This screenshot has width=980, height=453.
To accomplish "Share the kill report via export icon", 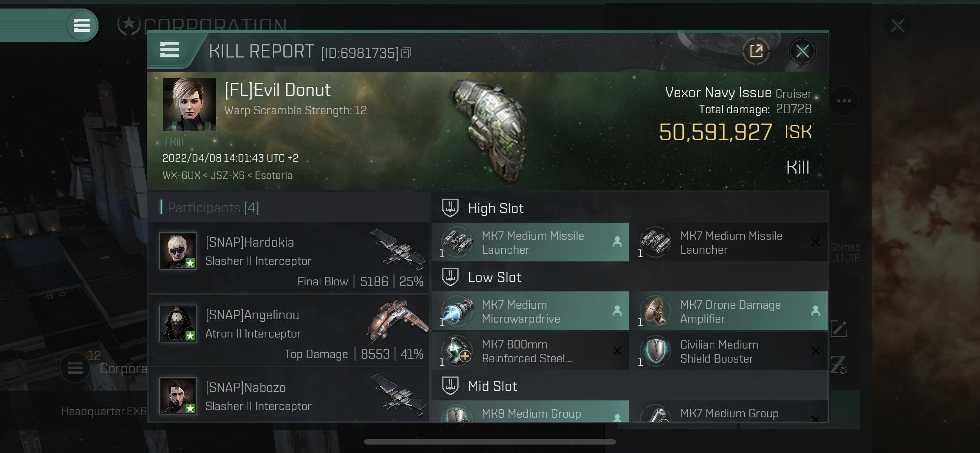I will [x=756, y=51].
